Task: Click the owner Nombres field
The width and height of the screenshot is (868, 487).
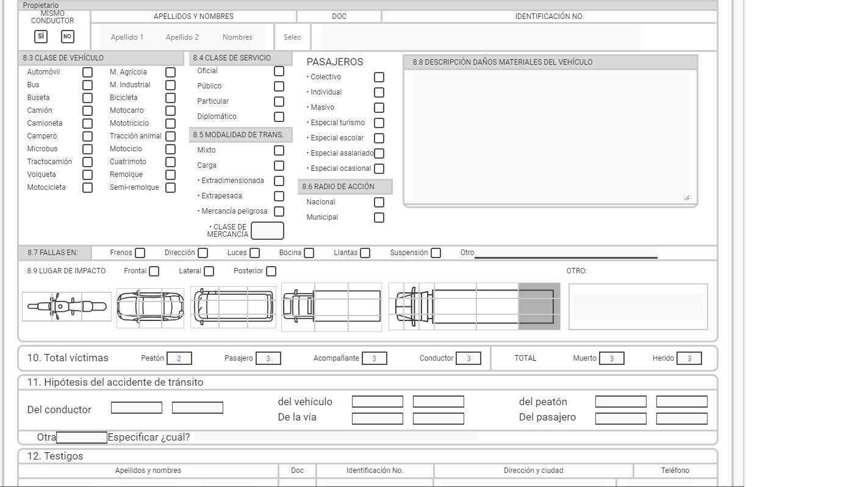Action: (x=237, y=37)
